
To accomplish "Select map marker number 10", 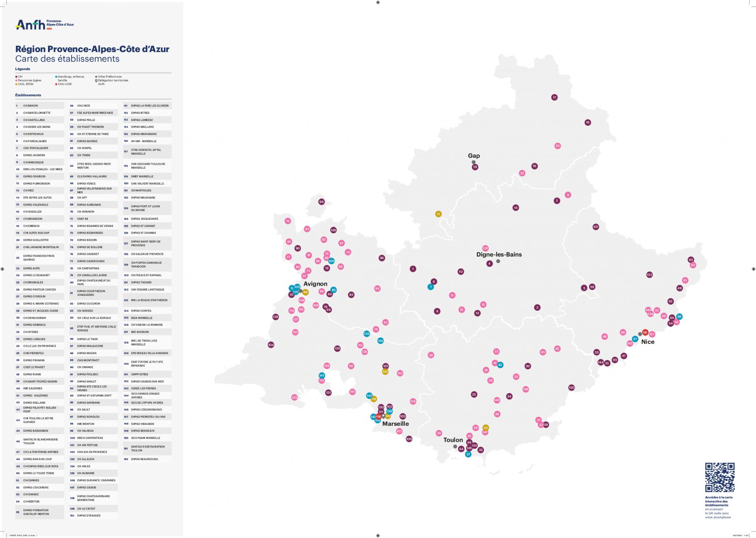I will [x=461, y=271].
